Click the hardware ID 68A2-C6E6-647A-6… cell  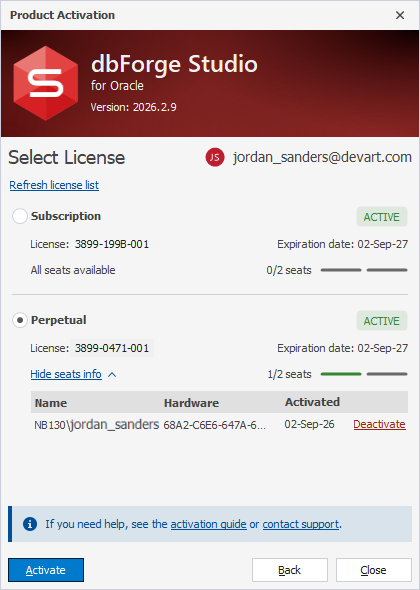click(215, 425)
